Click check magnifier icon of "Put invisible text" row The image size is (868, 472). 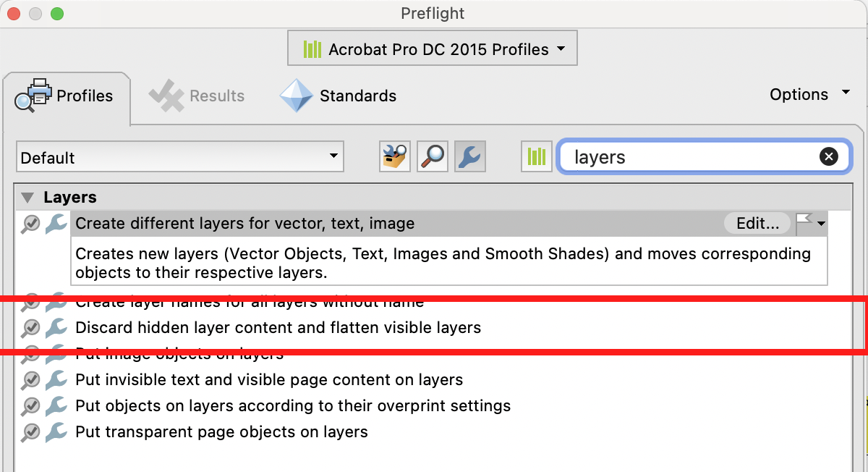click(x=30, y=379)
